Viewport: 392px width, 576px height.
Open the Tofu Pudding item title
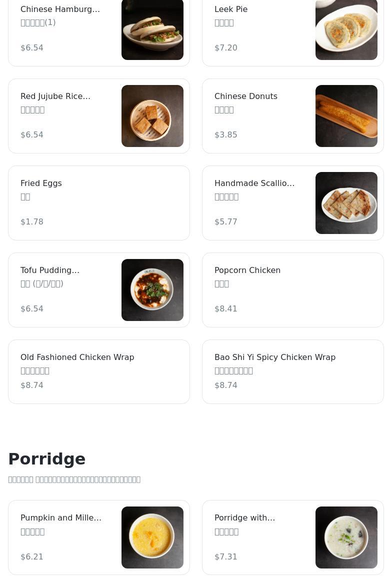pos(50,270)
